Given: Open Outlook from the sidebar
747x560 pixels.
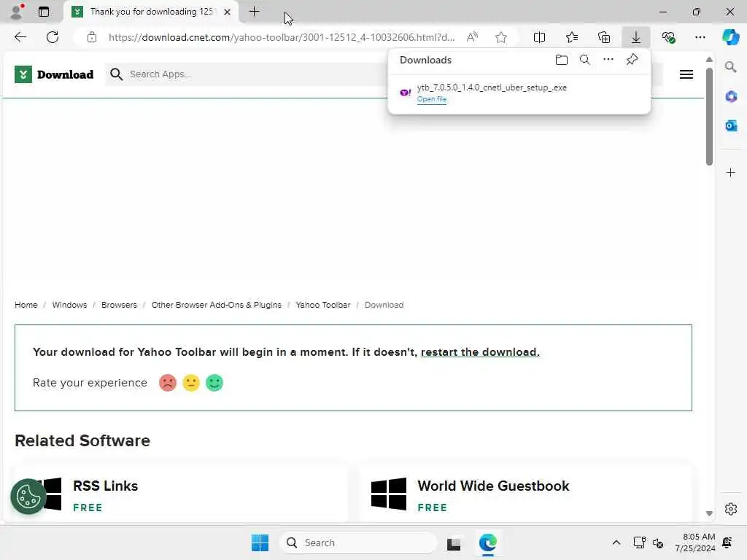Looking at the screenshot, I should 731,125.
